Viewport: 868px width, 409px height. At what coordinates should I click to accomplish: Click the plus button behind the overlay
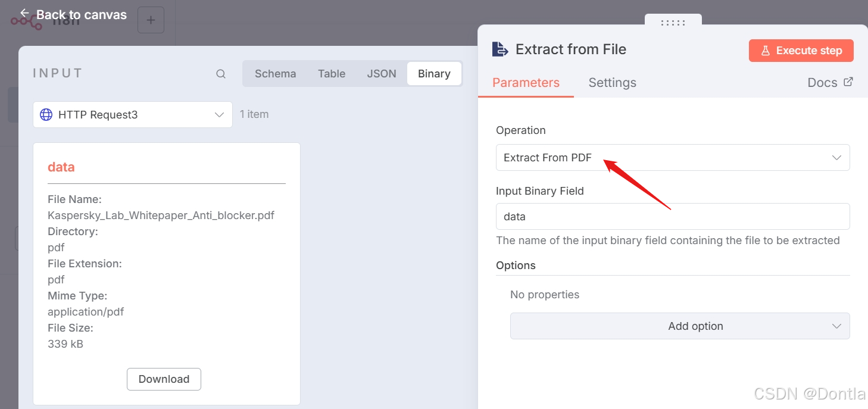[151, 20]
